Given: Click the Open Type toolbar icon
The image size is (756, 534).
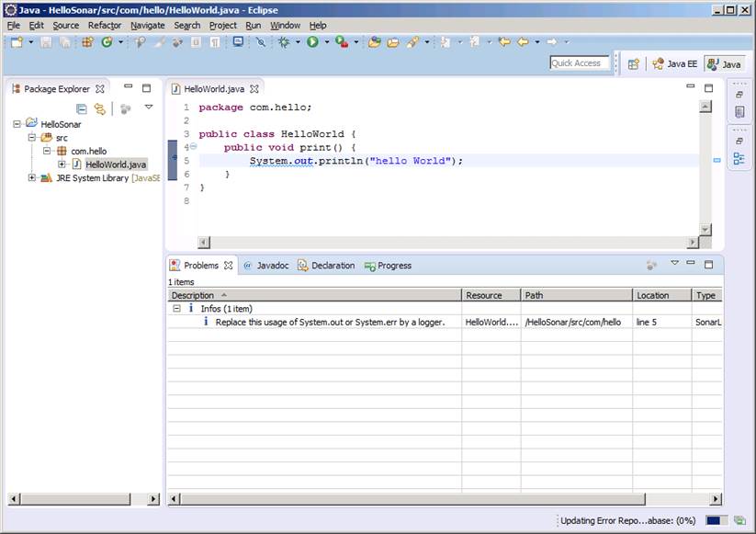Looking at the screenshot, I should [x=374, y=42].
